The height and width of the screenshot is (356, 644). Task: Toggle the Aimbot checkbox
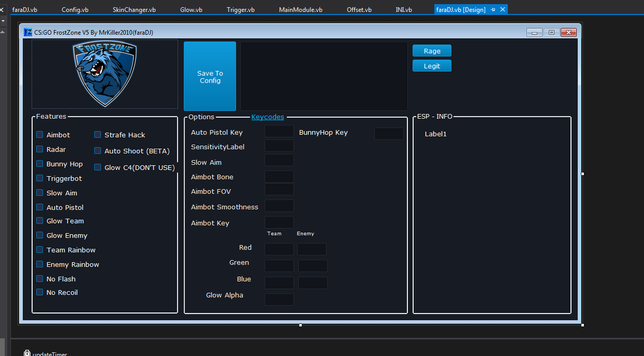point(40,135)
